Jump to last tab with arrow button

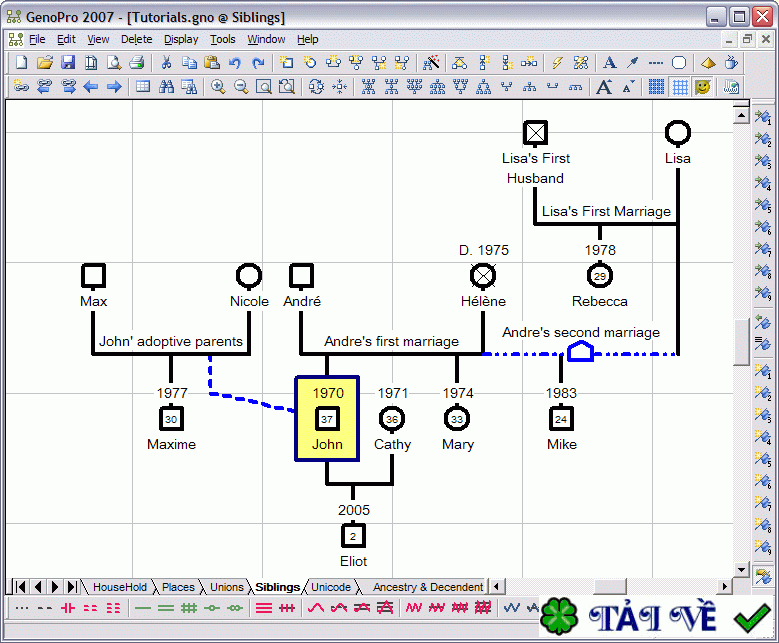(x=72, y=587)
